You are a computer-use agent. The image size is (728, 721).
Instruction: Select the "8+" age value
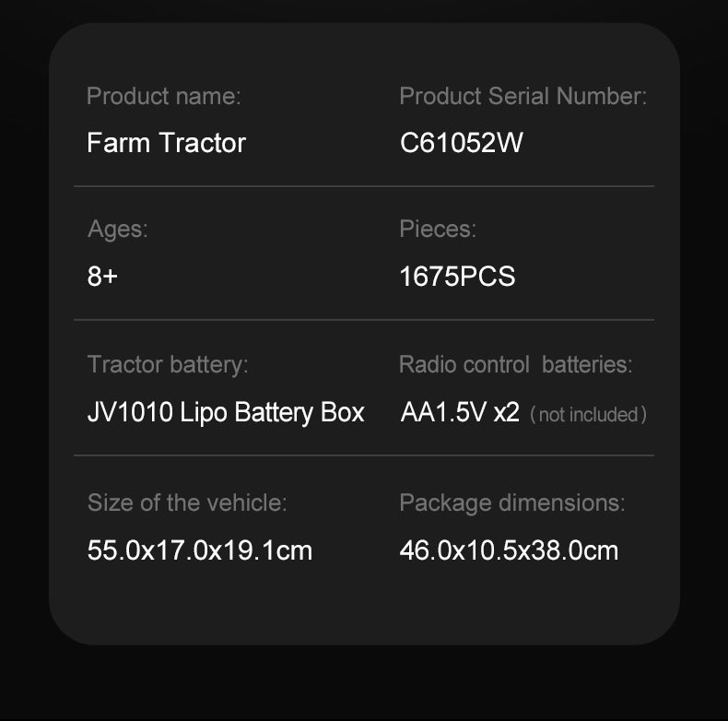[x=102, y=276]
